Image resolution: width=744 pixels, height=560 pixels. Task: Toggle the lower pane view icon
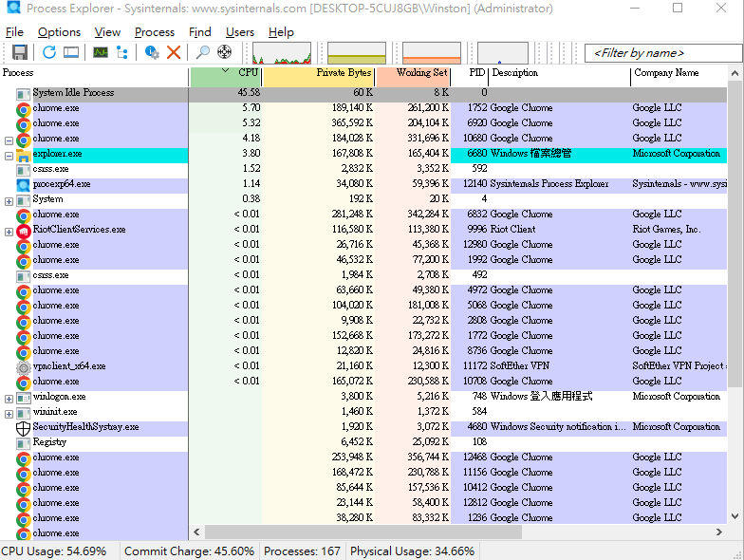pos(71,52)
